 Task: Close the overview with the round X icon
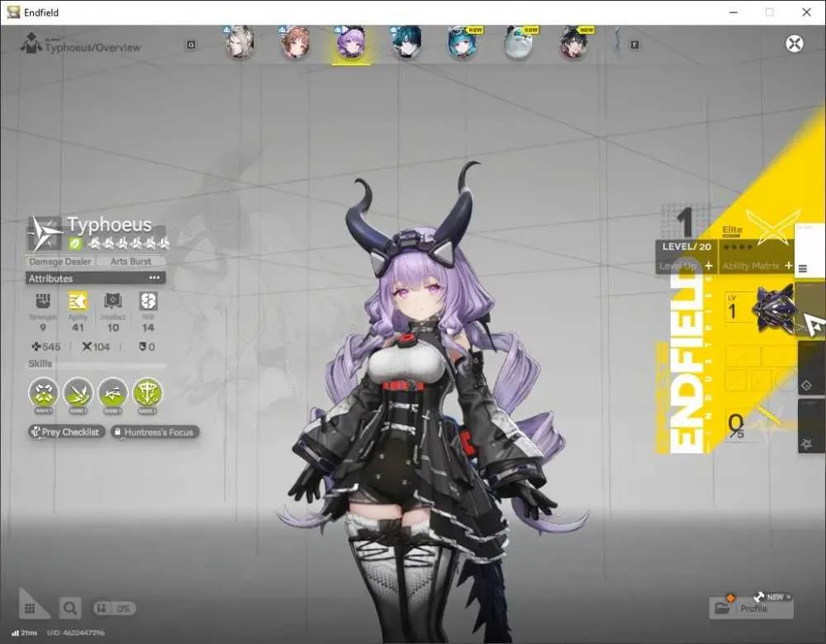tap(795, 43)
